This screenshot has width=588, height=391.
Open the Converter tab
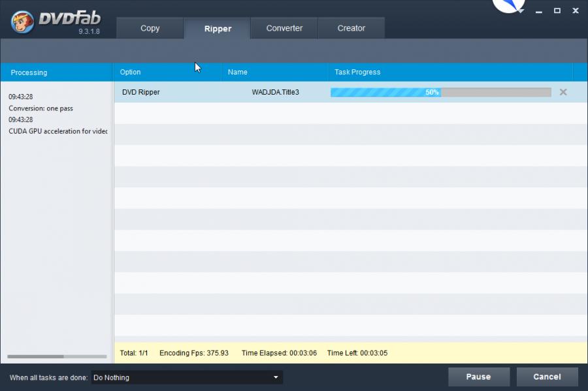click(x=284, y=28)
